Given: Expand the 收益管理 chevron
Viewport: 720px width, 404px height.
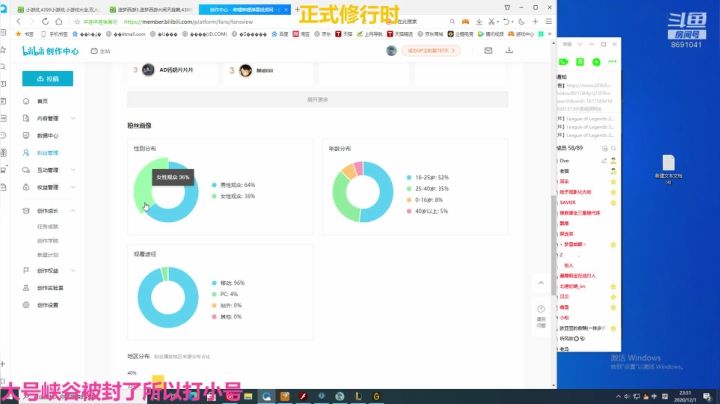Looking at the screenshot, I should pos(73,187).
